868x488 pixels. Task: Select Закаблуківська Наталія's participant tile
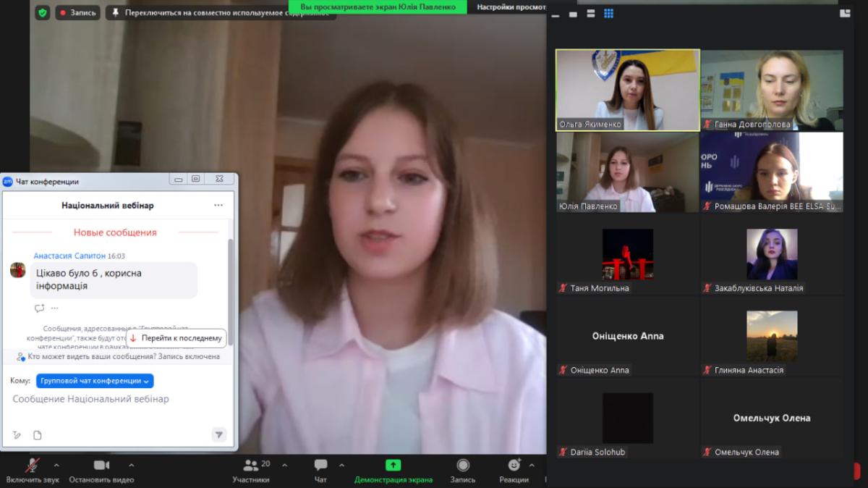point(773,254)
